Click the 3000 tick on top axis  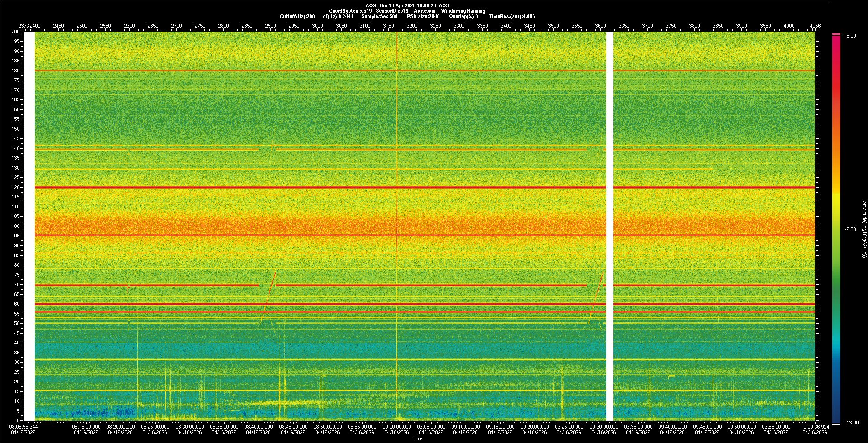pos(317,26)
